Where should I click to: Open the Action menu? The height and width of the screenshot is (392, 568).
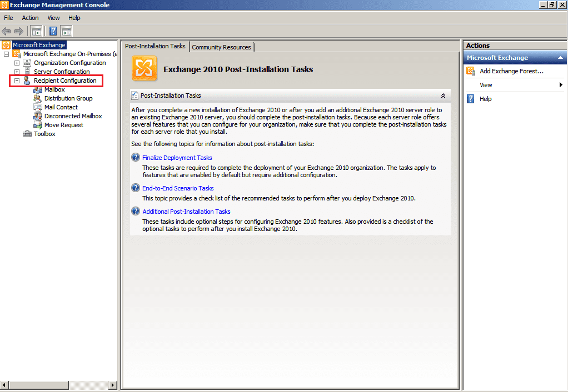point(30,18)
